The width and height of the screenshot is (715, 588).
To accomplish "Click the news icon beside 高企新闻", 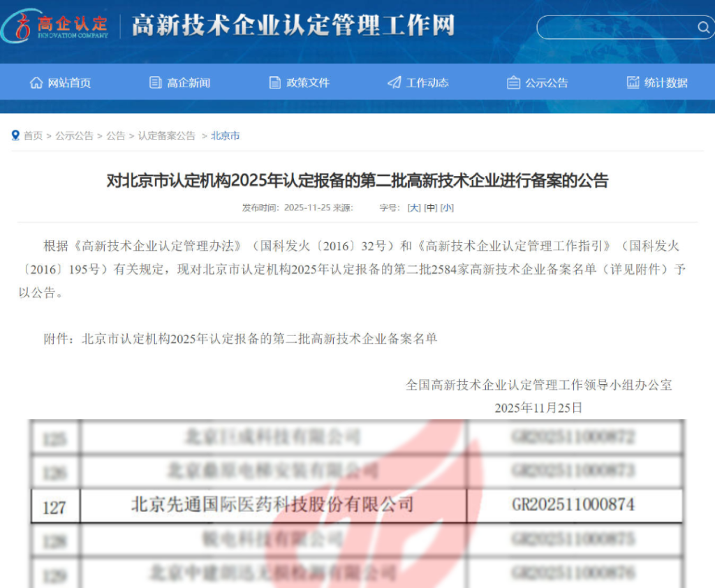I will click(x=156, y=82).
